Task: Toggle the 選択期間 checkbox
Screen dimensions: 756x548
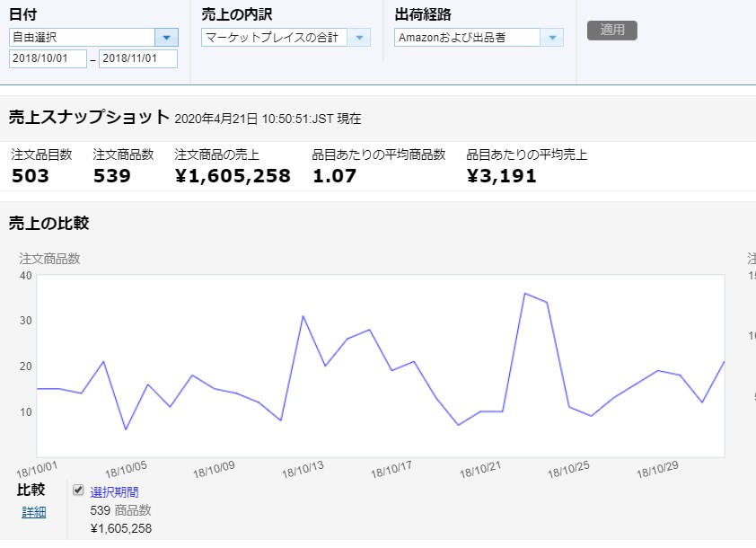Action: (78, 491)
